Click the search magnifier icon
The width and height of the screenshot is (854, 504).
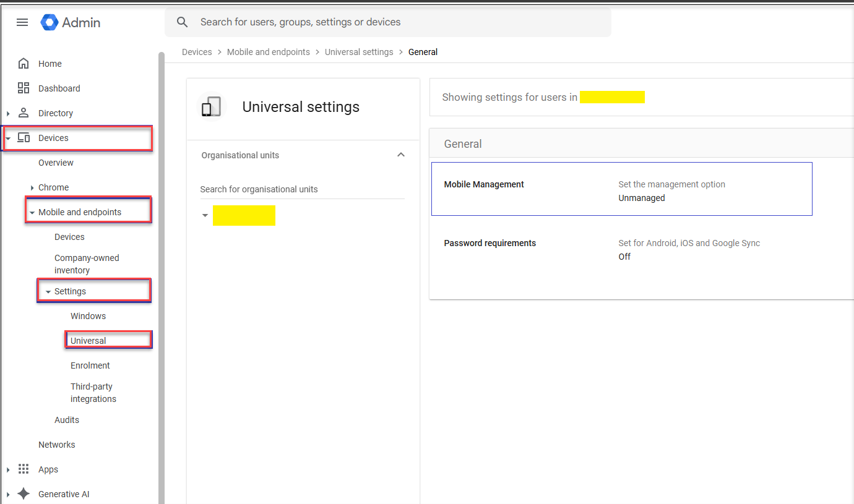182,22
